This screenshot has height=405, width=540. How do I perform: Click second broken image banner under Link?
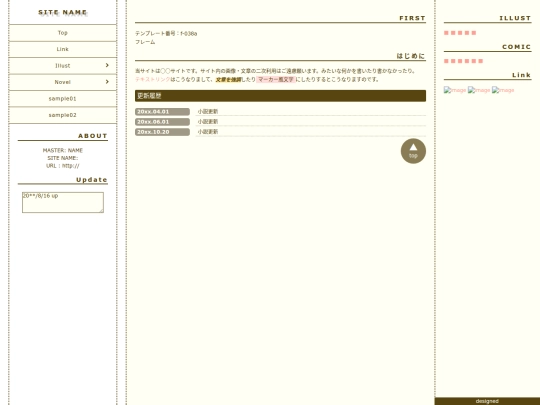479,90
